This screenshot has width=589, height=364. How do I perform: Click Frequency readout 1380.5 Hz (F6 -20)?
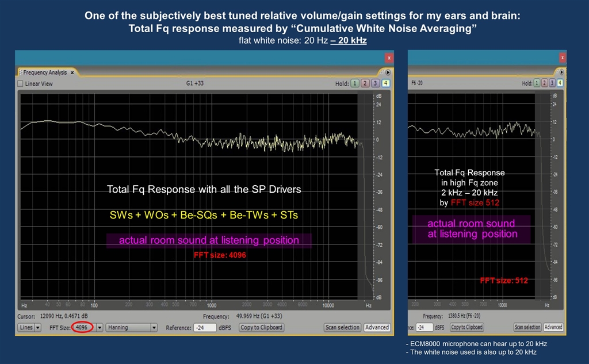pos(464,316)
